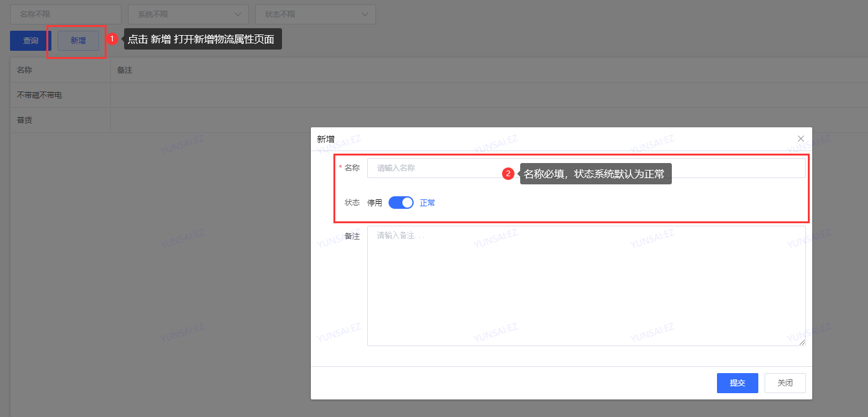Click the chevron arrow in the 状态不限 selector
Screen dimensions: 868x417
click(365, 14)
